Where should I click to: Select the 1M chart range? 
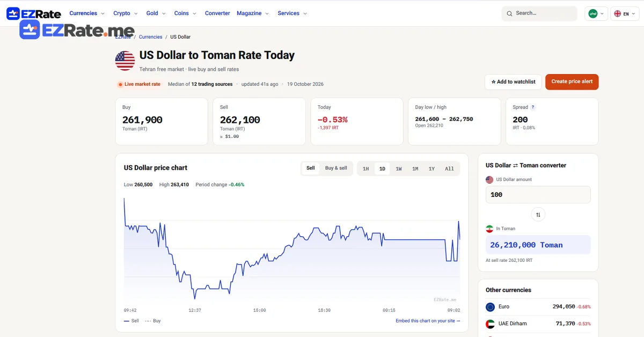pos(415,169)
